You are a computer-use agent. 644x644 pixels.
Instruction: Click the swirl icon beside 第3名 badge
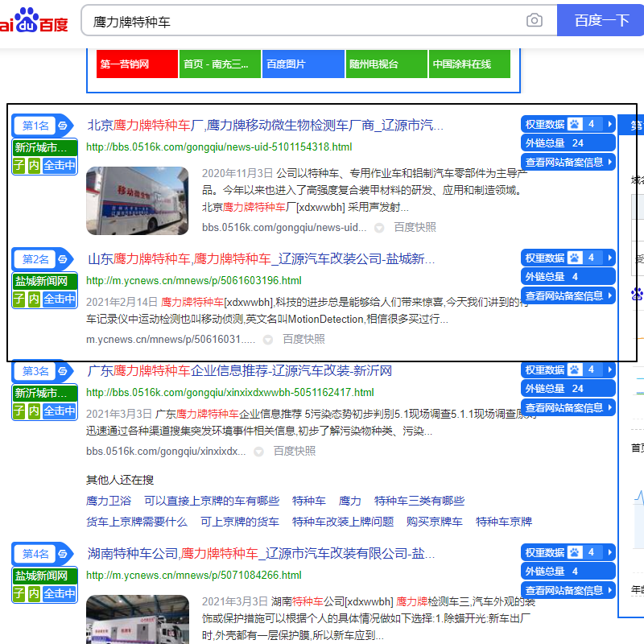[63, 371]
